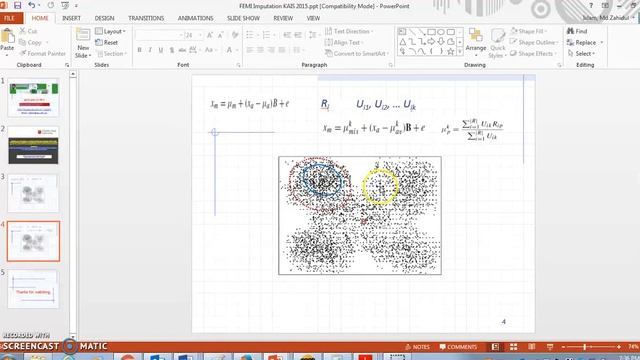This screenshot has height=360, width=640.
Task: Switch to the ANIMATIONS tab
Action: (x=196, y=18)
